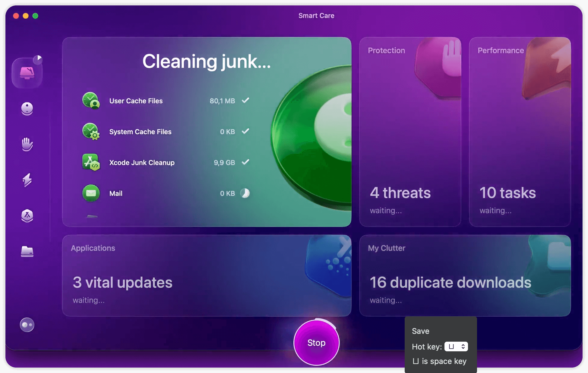588x373 pixels.
Task: Open the Protection card
Action: [x=410, y=132]
